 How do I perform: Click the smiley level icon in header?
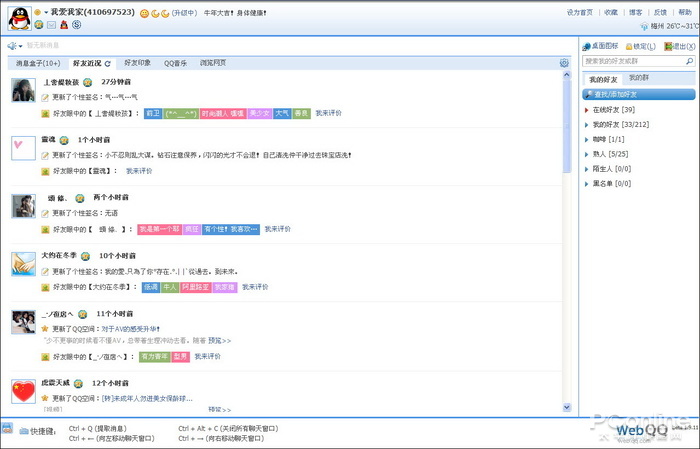[144, 13]
